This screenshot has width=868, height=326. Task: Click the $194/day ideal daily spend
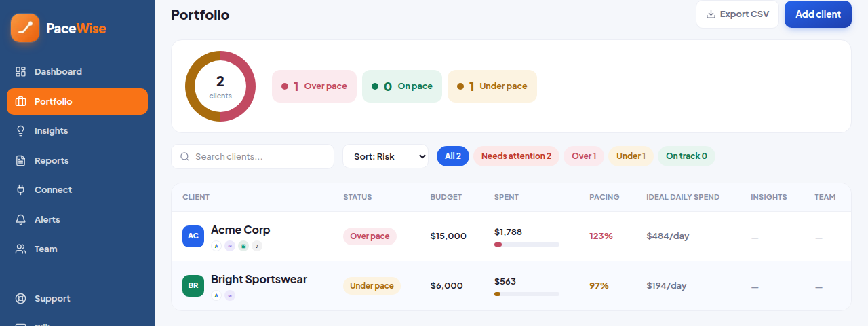(667, 286)
